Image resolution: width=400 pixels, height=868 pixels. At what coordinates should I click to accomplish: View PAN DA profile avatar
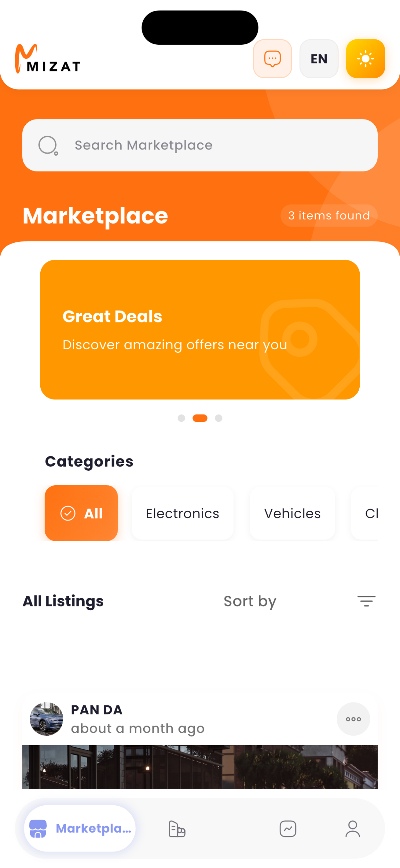pos(46,718)
